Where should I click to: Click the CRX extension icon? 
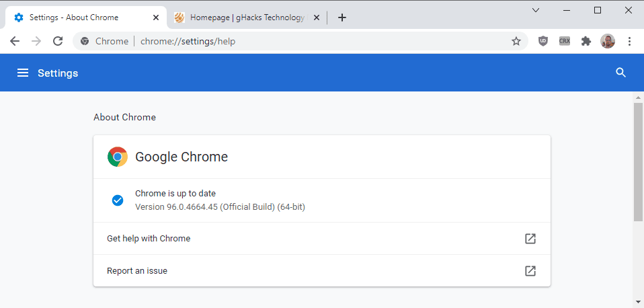[x=565, y=41]
